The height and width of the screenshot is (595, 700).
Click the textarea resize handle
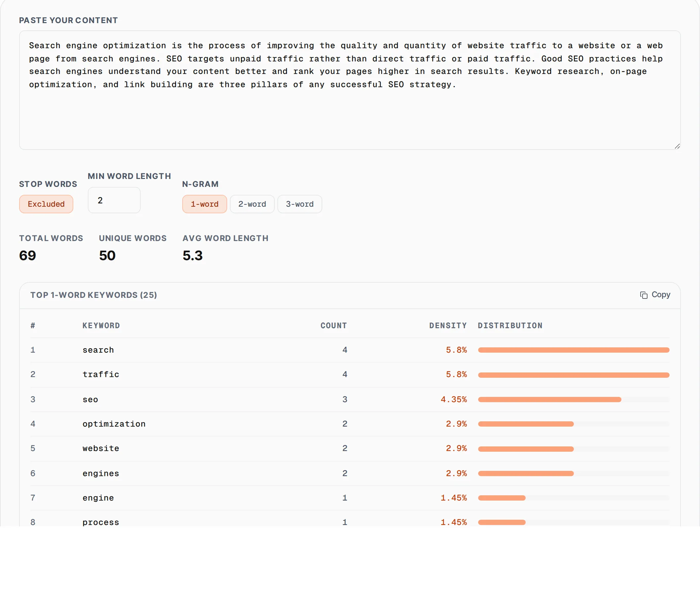pyautogui.click(x=677, y=146)
